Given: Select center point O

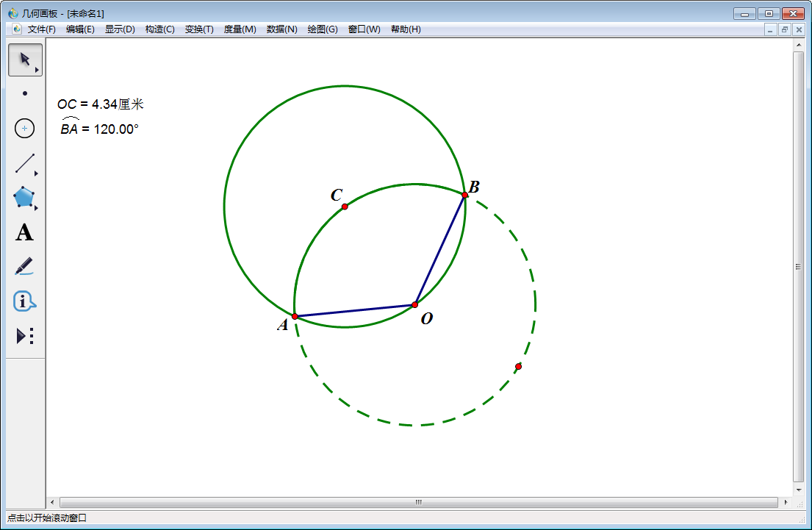Looking at the screenshot, I should click(414, 305).
